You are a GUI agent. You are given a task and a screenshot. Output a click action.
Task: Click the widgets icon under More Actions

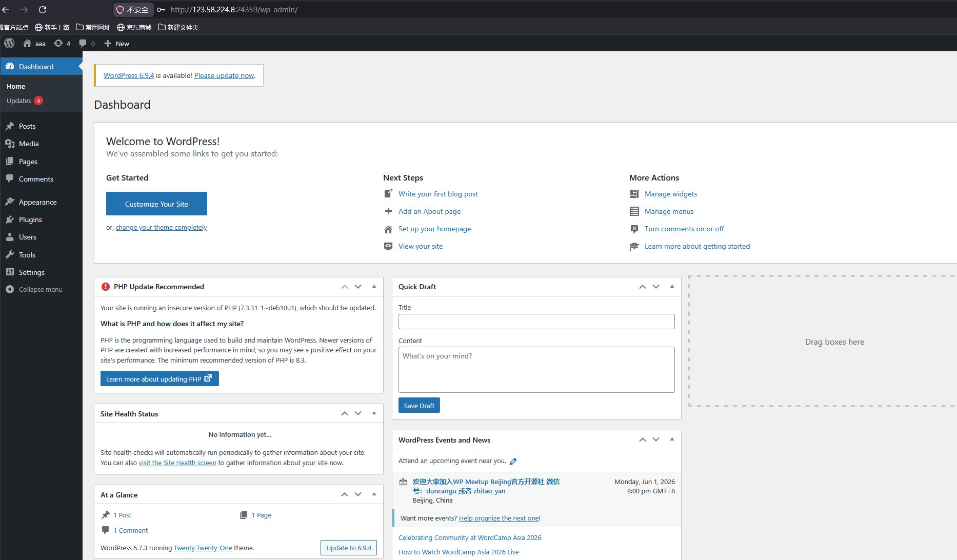click(634, 194)
